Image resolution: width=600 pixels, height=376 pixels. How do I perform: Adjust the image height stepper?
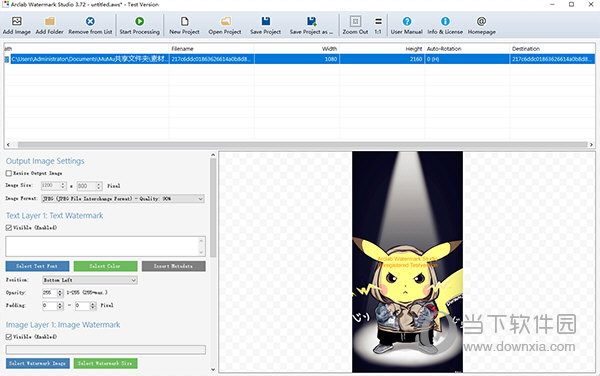coord(99,186)
